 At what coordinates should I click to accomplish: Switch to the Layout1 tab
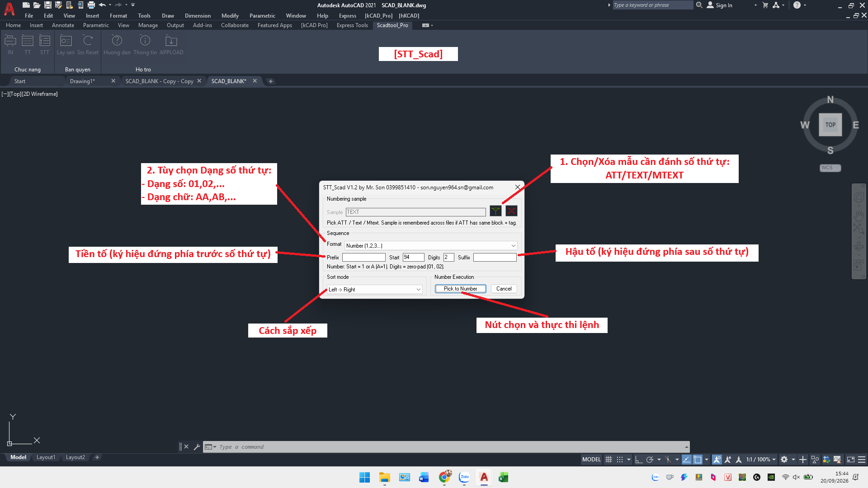click(x=46, y=457)
